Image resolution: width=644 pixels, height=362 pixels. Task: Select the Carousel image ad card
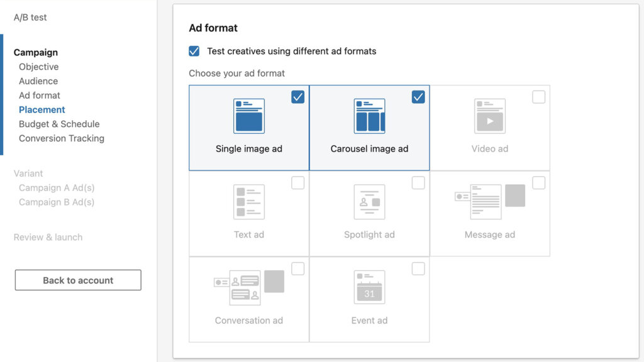pyautogui.click(x=369, y=128)
